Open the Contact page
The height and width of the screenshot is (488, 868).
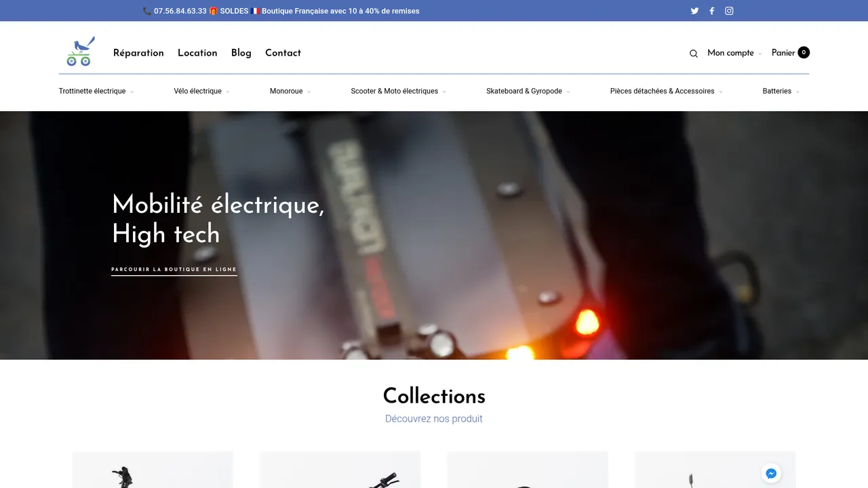(x=283, y=53)
